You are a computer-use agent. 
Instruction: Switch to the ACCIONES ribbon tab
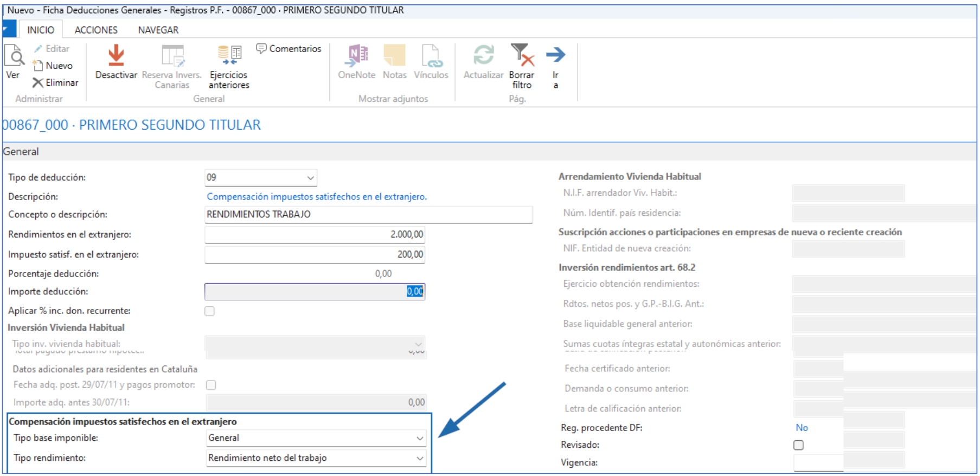[96, 30]
